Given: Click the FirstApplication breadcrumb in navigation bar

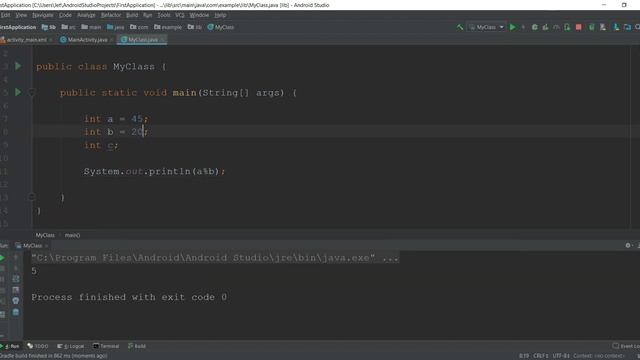Looking at the screenshot, I should 18,27.
